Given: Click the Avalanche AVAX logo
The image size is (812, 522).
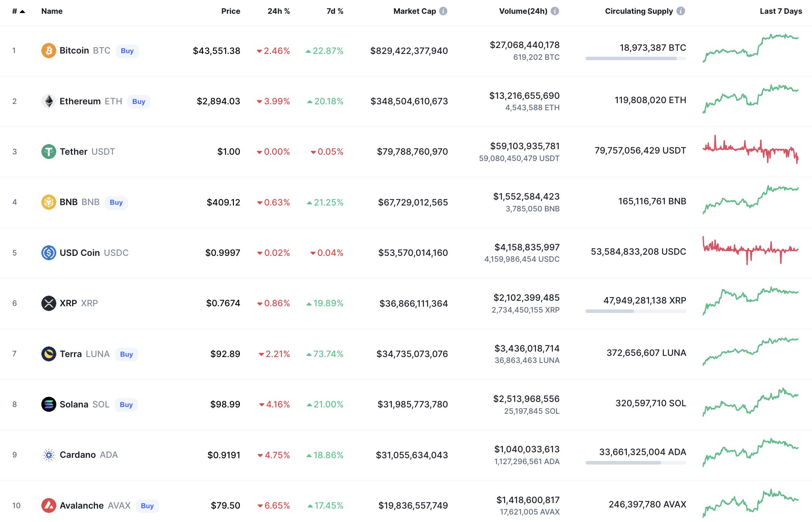Looking at the screenshot, I should tap(48, 505).
